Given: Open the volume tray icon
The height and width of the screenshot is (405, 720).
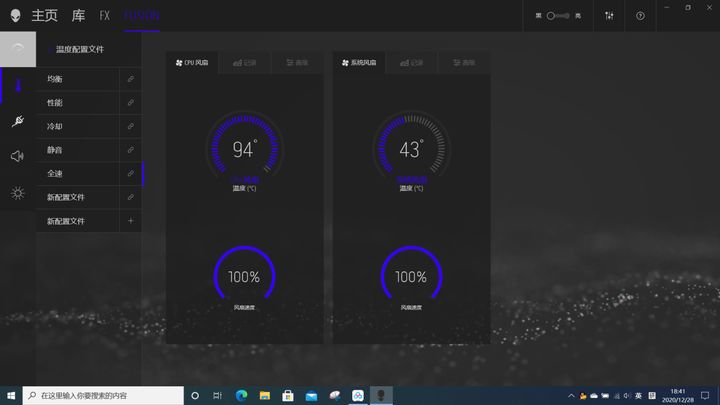Looking at the screenshot, I should point(627,395).
